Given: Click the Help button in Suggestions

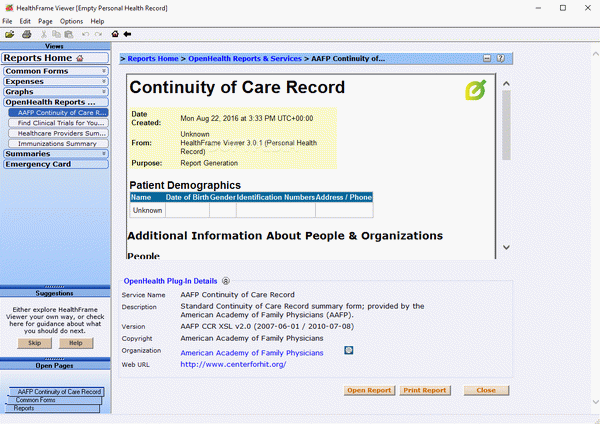Looking at the screenshot, I should (76, 343).
